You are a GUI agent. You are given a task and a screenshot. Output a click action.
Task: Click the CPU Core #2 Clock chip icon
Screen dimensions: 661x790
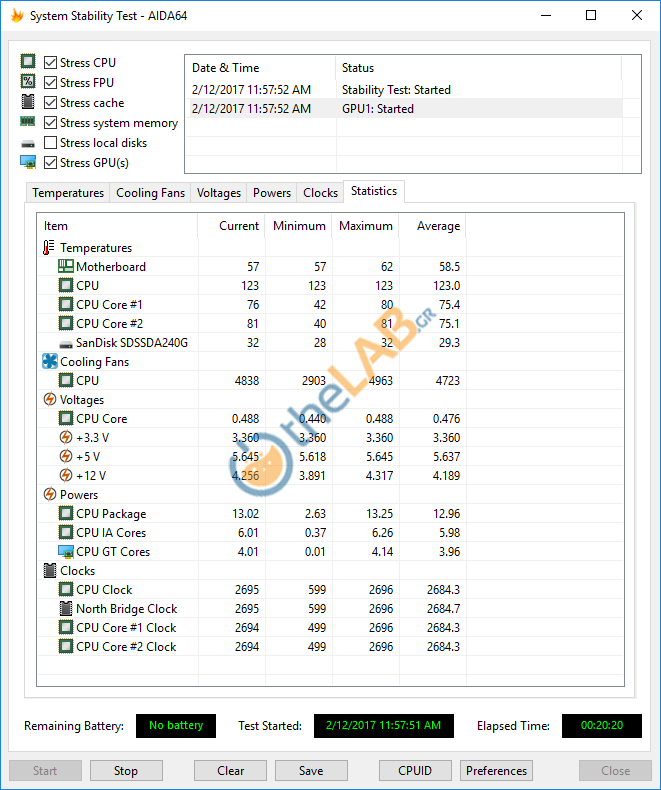click(x=65, y=646)
